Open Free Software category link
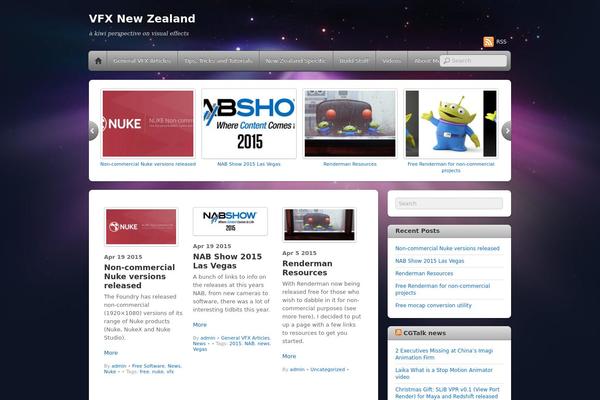Viewport: 600px width, 400px height. 148,366
